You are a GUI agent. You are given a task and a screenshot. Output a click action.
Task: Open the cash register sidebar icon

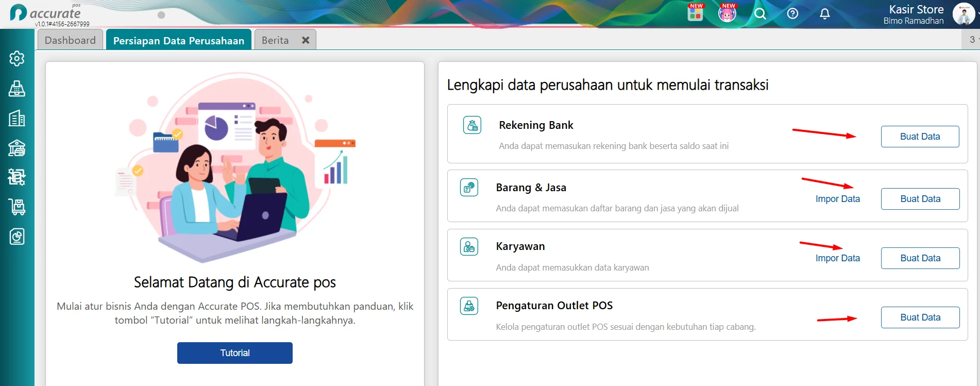click(x=17, y=89)
